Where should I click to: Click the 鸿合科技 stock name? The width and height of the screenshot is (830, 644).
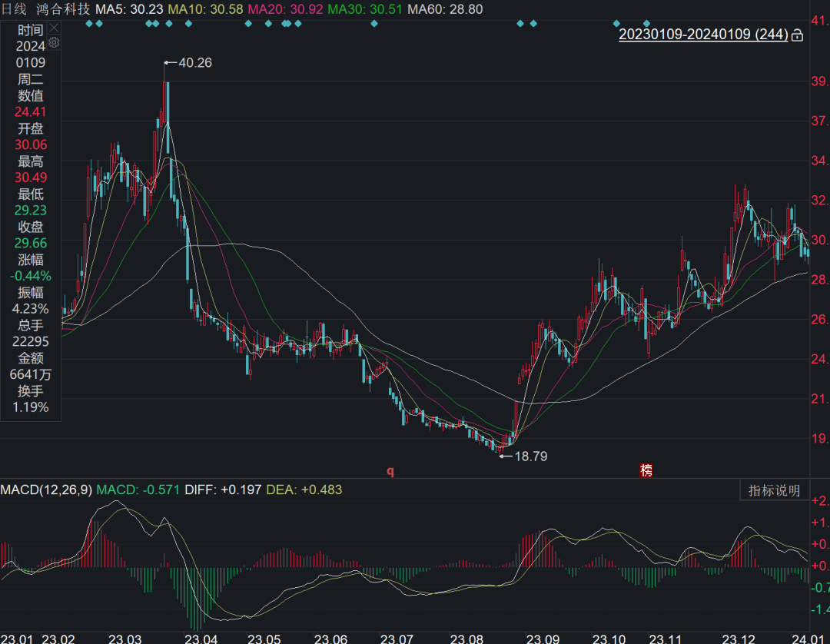point(64,9)
